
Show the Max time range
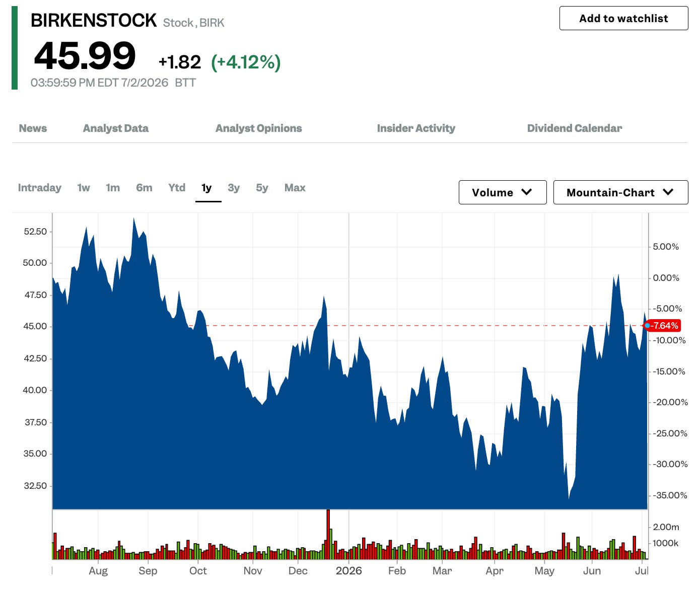click(x=295, y=188)
